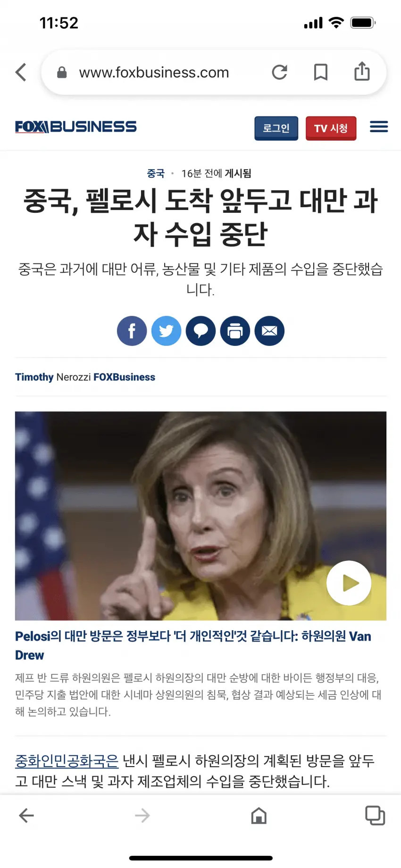The image size is (401, 868).
Task: Share the article on Facebook
Action: [132, 331]
